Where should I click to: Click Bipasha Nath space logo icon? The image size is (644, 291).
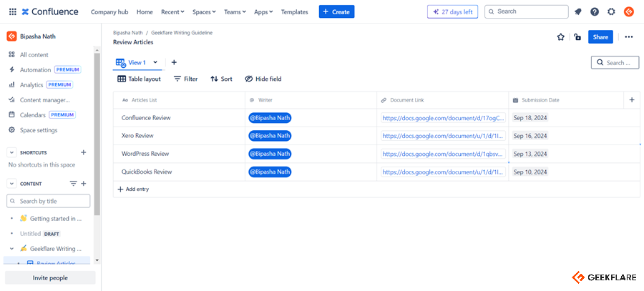click(11, 36)
